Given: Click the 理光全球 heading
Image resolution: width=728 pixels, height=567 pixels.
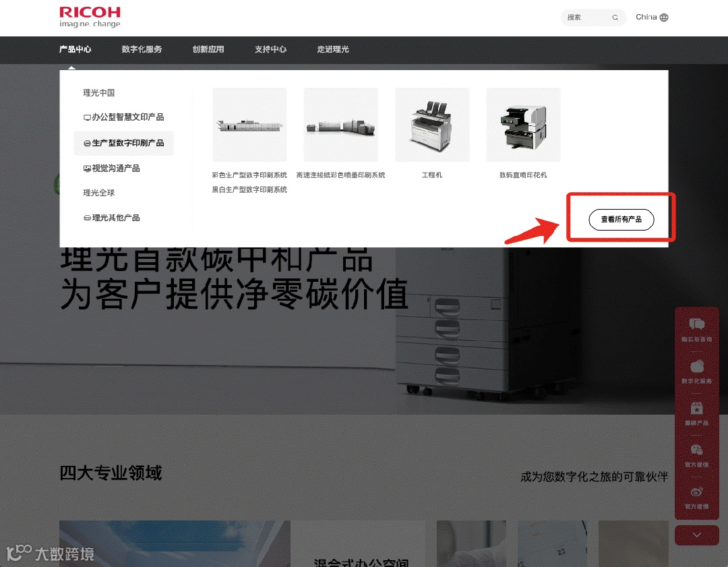Looking at the screenshot, I should (x=99, y=193).
